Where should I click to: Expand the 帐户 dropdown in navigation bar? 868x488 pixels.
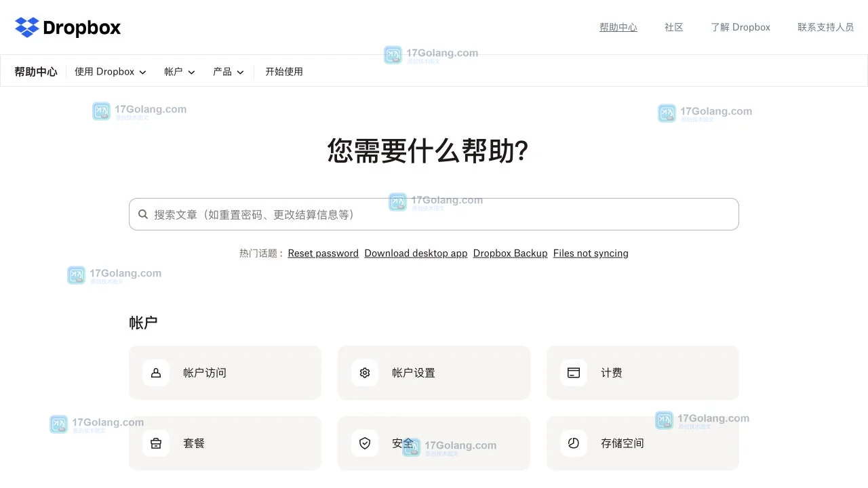[x=180, y=72]
